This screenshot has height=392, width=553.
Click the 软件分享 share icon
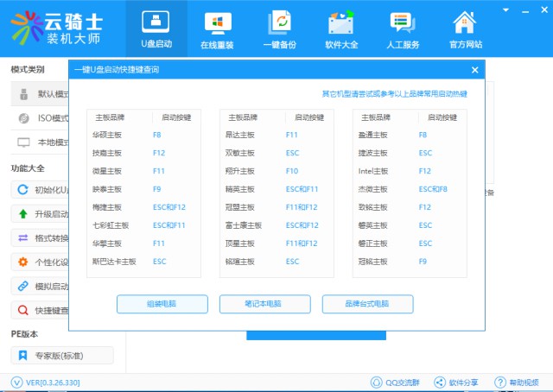[x=440, y=383]
